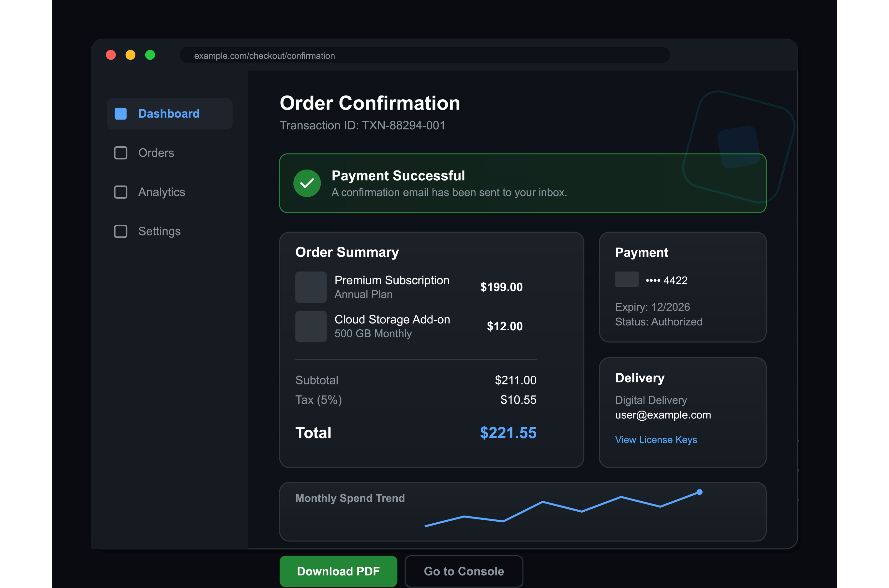Open the Orders menu item
The width and height of the screenshot is (889, 588).
[156, 153]
